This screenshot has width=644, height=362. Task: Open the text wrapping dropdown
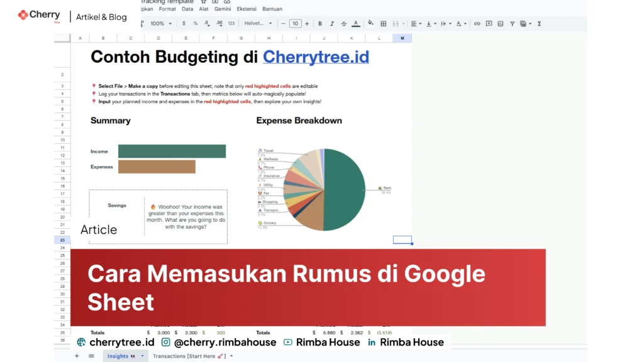(446, 23)
